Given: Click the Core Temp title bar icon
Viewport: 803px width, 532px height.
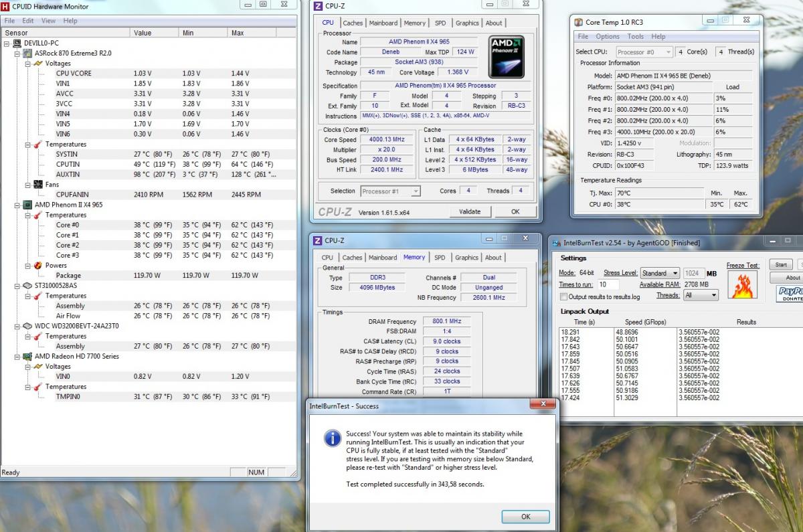Looking at the screenshot, I should pos(580,22).
